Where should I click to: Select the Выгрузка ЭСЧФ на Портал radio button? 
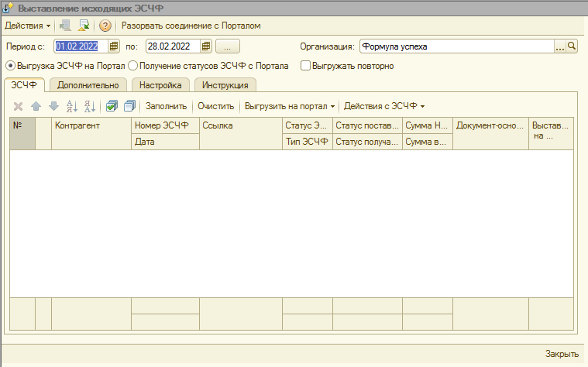pyautogui.click(x=10, y=66)
